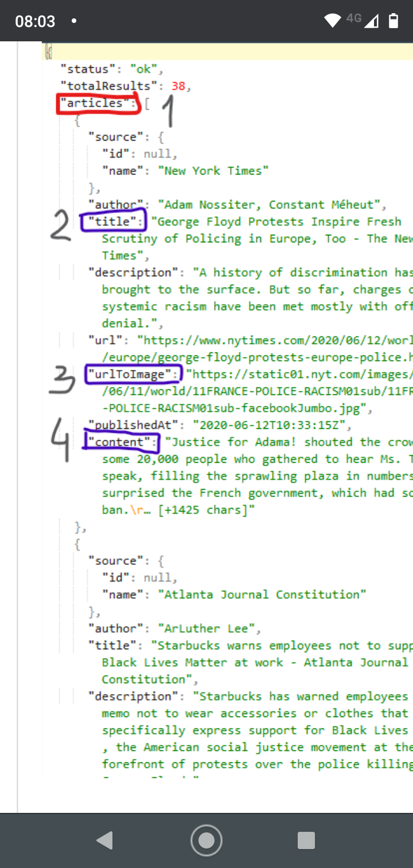Select the "Atlanta Journal Constitution" source name

262,595
